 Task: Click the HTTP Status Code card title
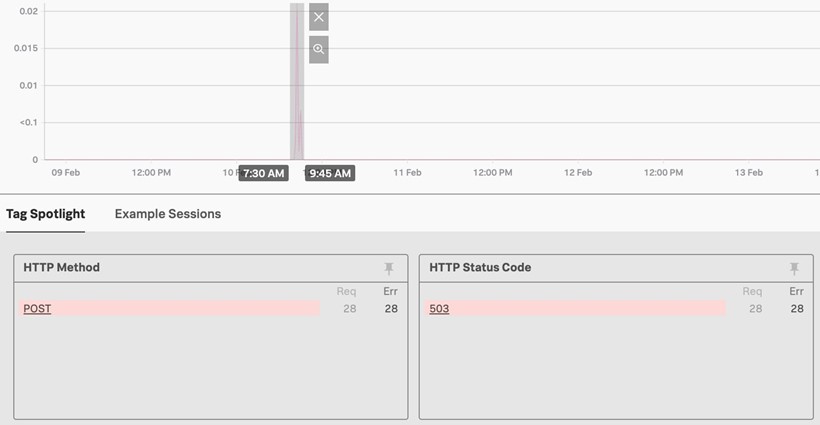[480, 268]
